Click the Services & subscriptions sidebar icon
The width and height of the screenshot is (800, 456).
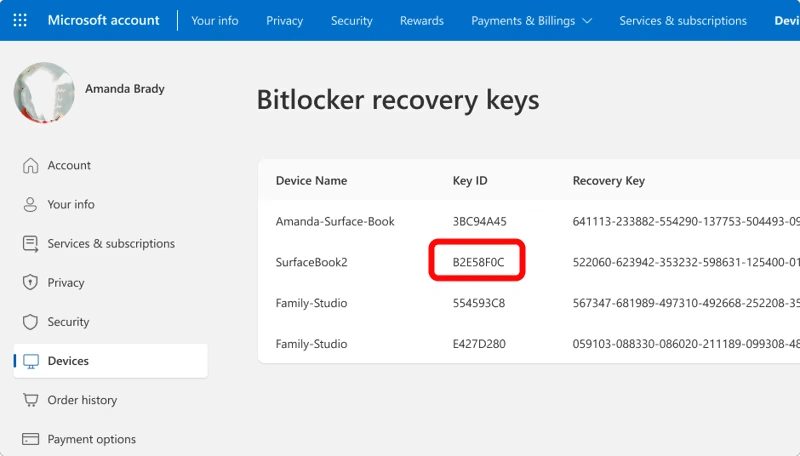[x=30, y=244]
